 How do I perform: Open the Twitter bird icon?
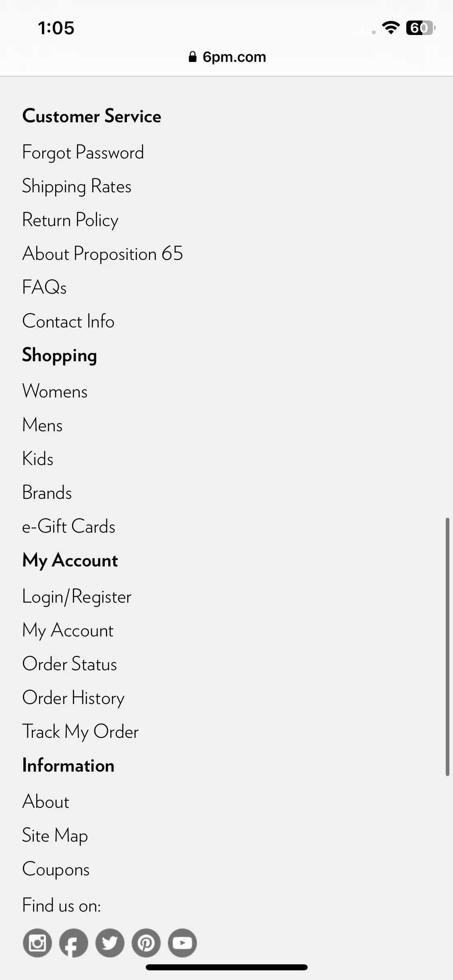tap(110, 943)
